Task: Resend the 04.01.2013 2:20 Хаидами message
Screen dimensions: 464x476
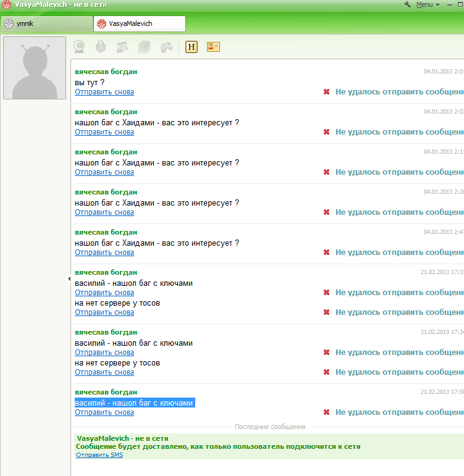Action: 104,212
